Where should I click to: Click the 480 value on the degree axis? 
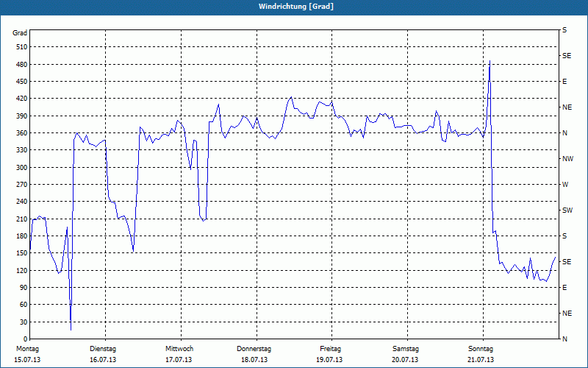22,65
